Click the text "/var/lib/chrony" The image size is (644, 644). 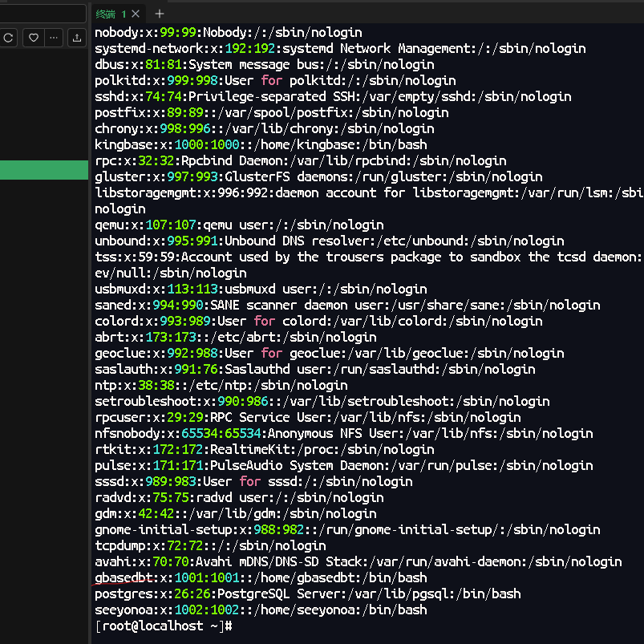point(278,128)
